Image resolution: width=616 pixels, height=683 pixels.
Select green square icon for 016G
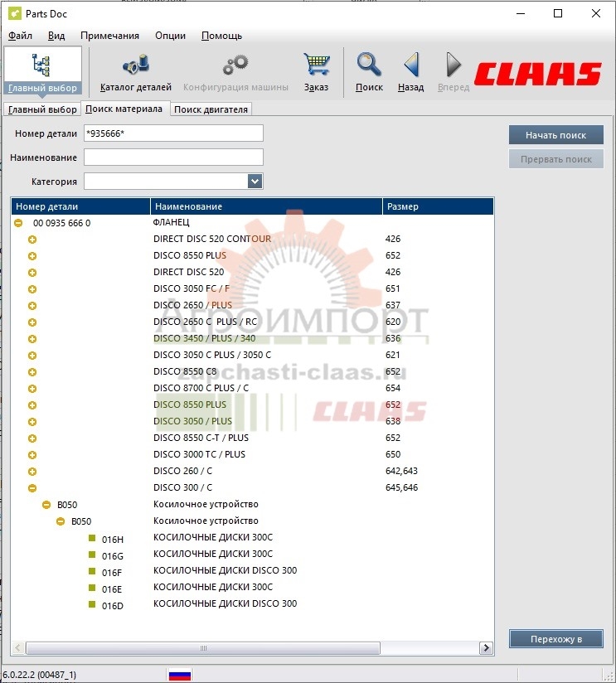(x=92, y=555)
